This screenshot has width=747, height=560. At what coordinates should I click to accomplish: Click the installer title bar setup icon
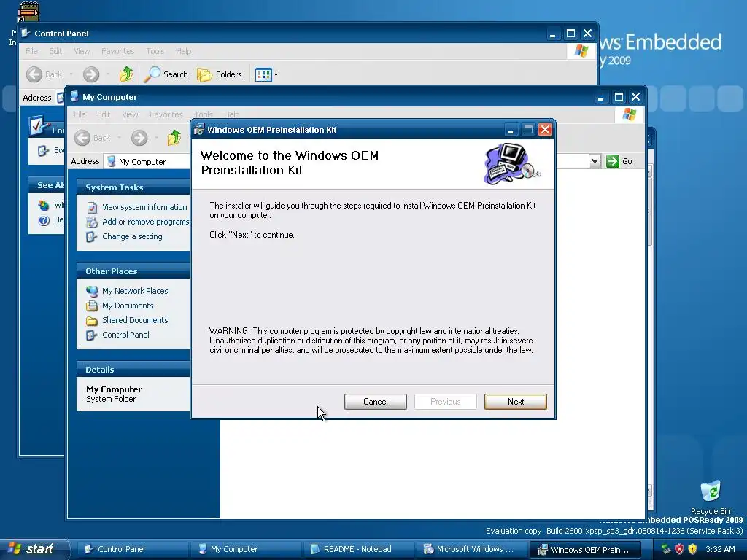pyautogui.click(x=198, y=130)
